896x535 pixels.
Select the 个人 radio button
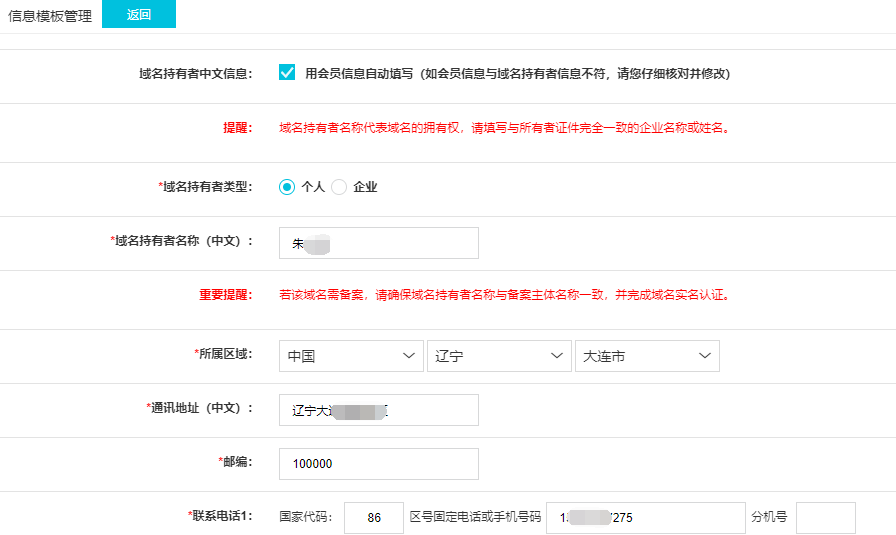click(x=288, y=187)
